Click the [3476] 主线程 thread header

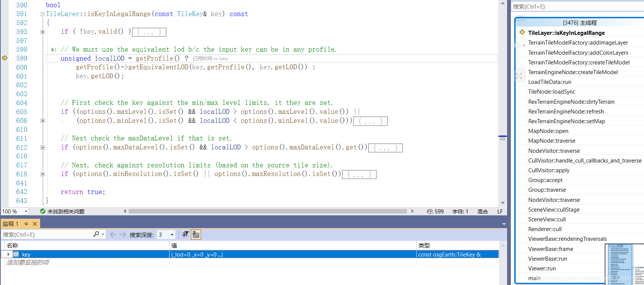tap(579, 23)
